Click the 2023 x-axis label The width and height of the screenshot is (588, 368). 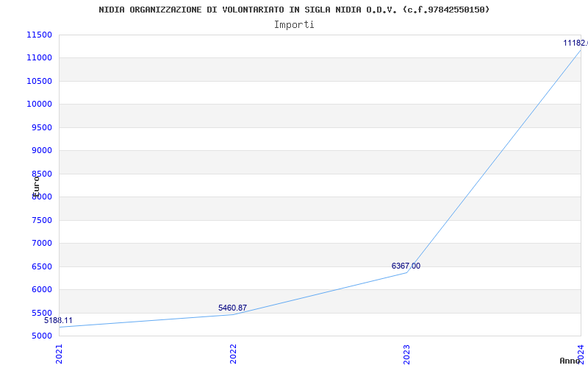tap(407, 354)
